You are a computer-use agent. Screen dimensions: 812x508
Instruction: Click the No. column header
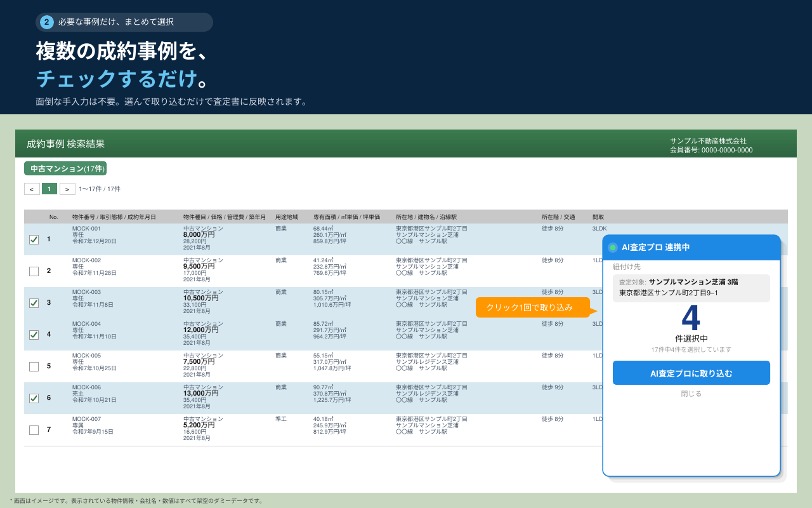point(54,217)
